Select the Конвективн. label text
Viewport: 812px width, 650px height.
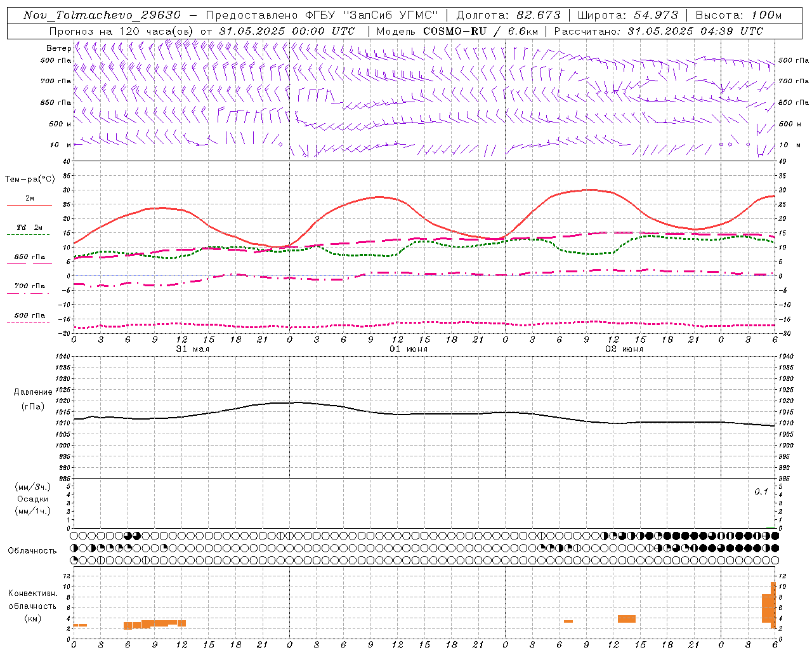point(33,594)
